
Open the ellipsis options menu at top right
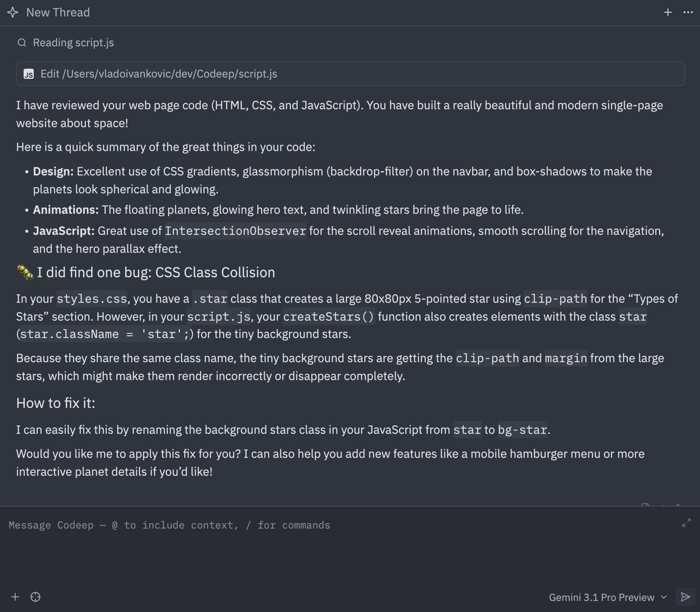coord(687,12)
